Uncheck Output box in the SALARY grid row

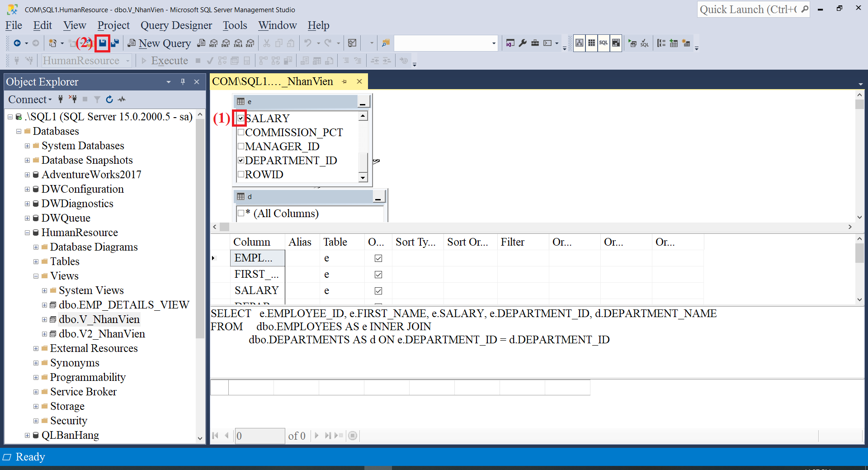point(378,290)
